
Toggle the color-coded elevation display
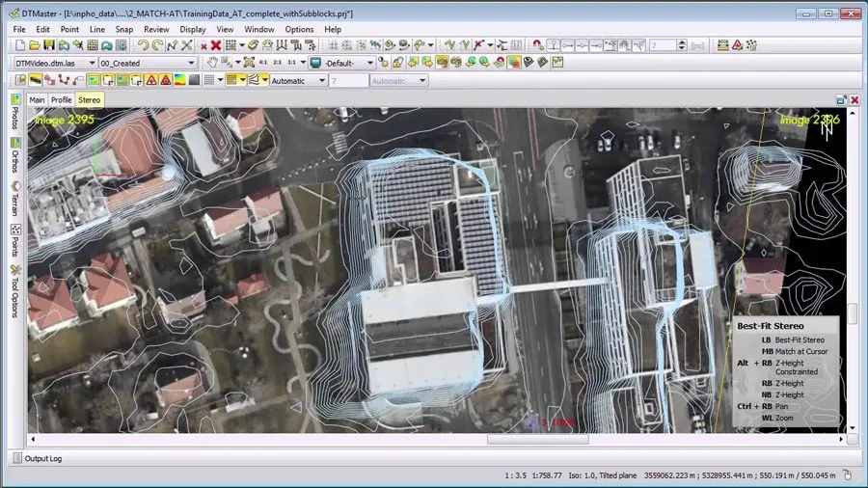click(180, 80)
